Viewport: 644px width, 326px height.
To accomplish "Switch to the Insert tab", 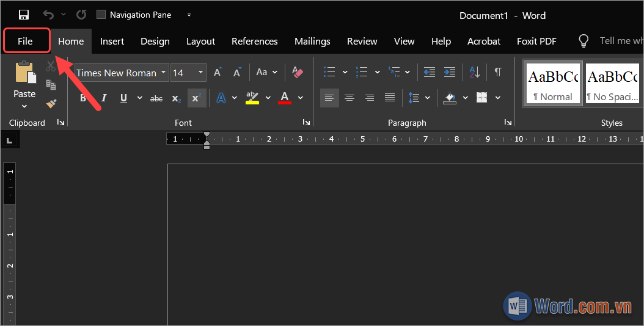I will (112, 41).
